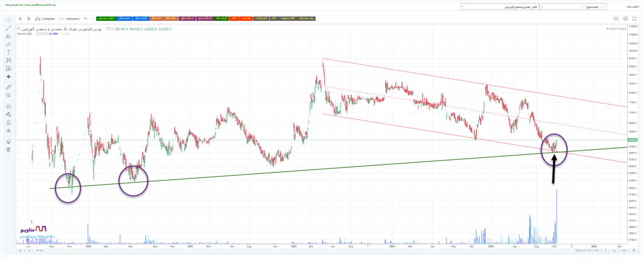
Task: Click the zoom in magnifier tool
Action: click(x=9, y=95)
